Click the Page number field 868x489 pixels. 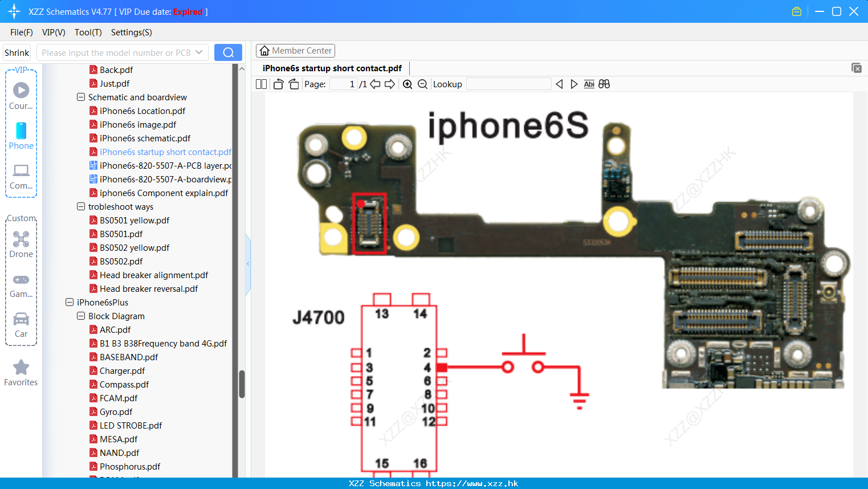click(x=344, y=84)
